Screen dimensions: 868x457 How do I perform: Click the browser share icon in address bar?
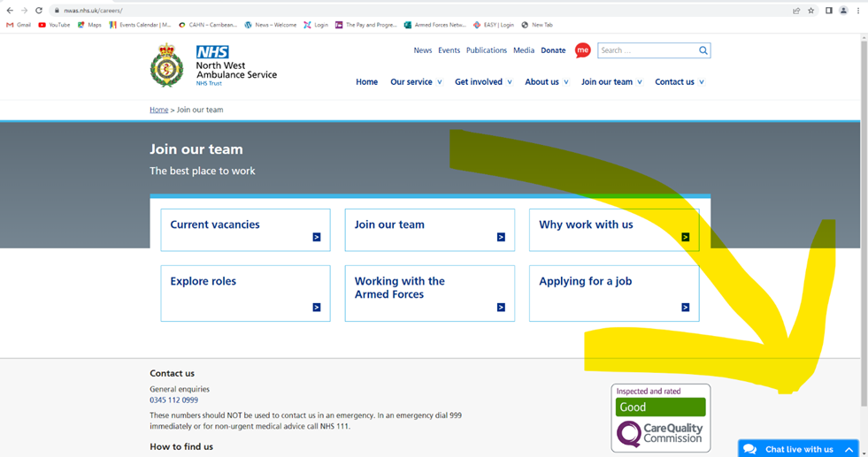pyautogui.click(x=796, y=11)
